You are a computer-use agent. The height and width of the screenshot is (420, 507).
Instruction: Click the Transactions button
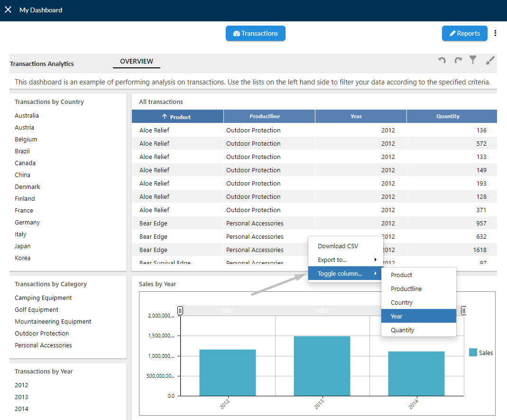256,33
